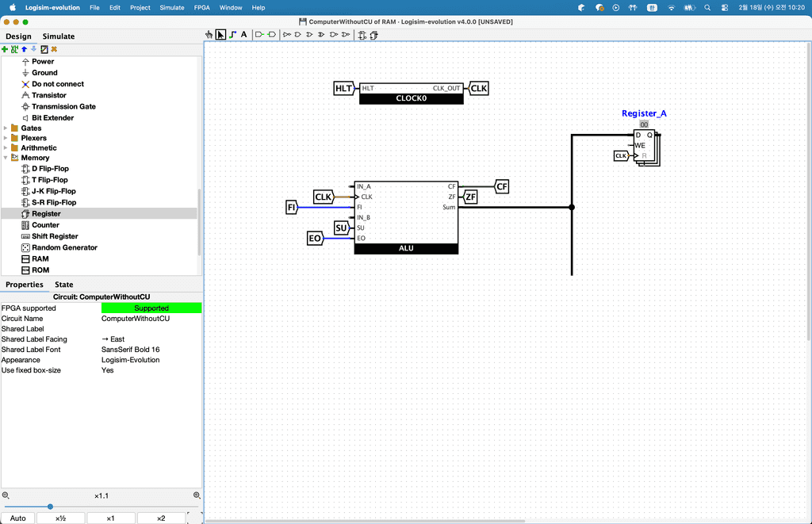Select the Poke (hand) tool
This screenshot has width=812, height=524.
point(209,35)
